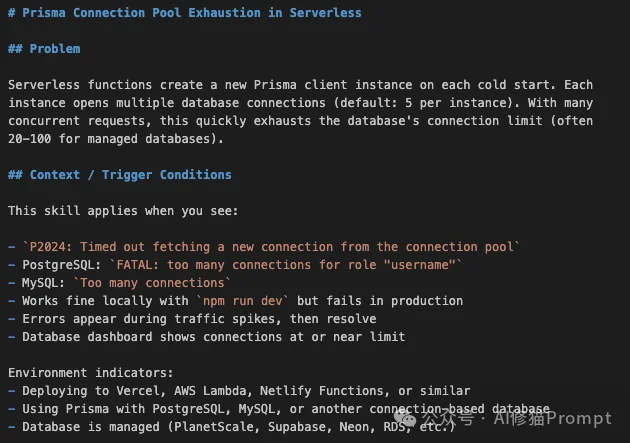Click the P2024 timed out error code line
630x443 pixels.
click(x=271, y=247)
